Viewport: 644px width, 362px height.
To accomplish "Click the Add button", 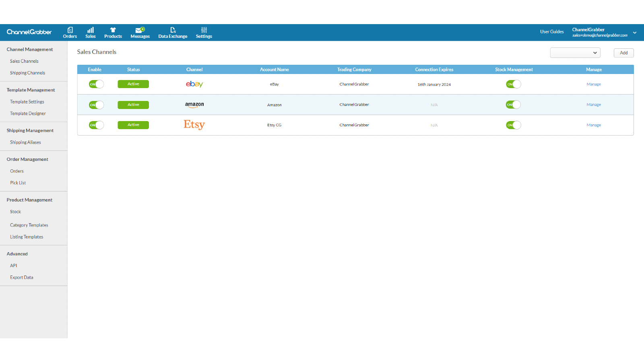I will click(624, 53).
